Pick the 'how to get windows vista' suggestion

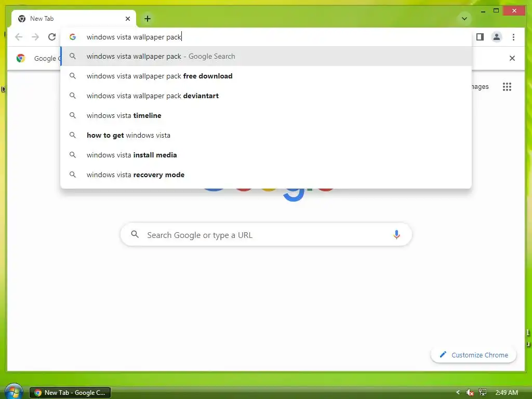click(266, 135)
